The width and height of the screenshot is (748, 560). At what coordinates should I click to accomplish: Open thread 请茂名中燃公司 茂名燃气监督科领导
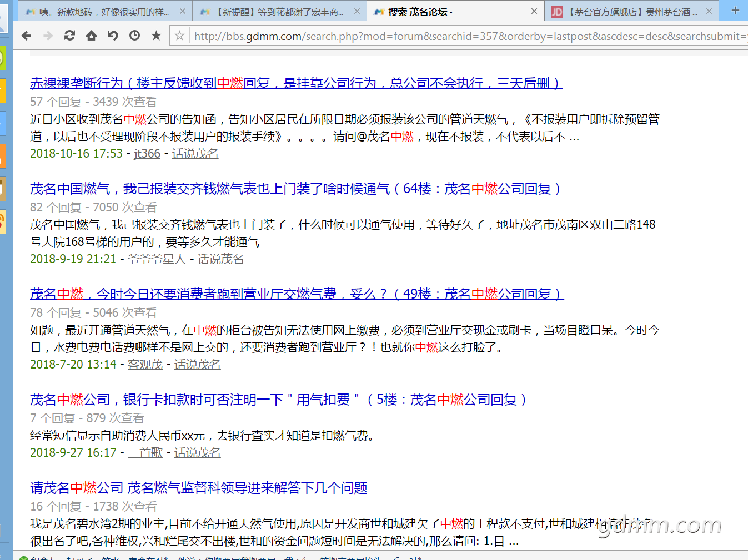(x=199, y=488)
